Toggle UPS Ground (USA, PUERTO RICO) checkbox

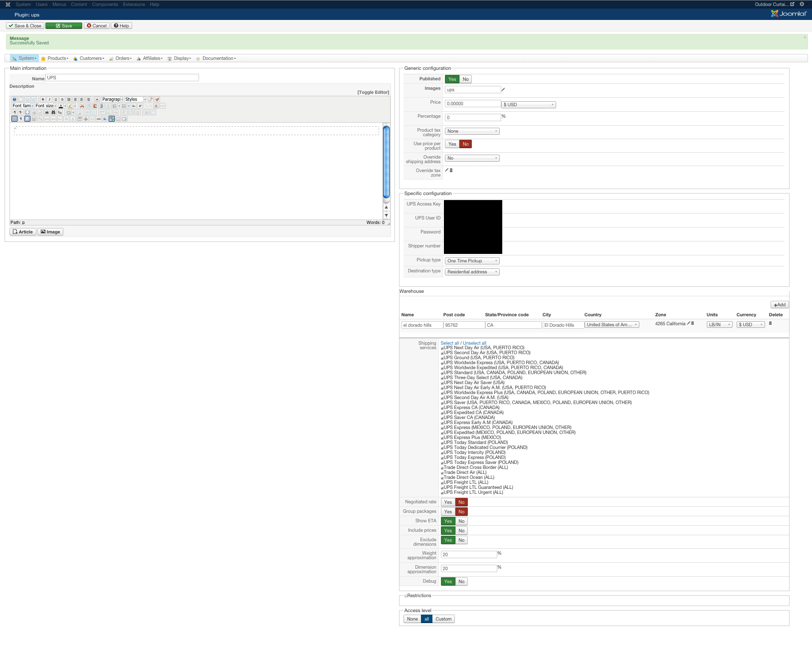(442, 358)
